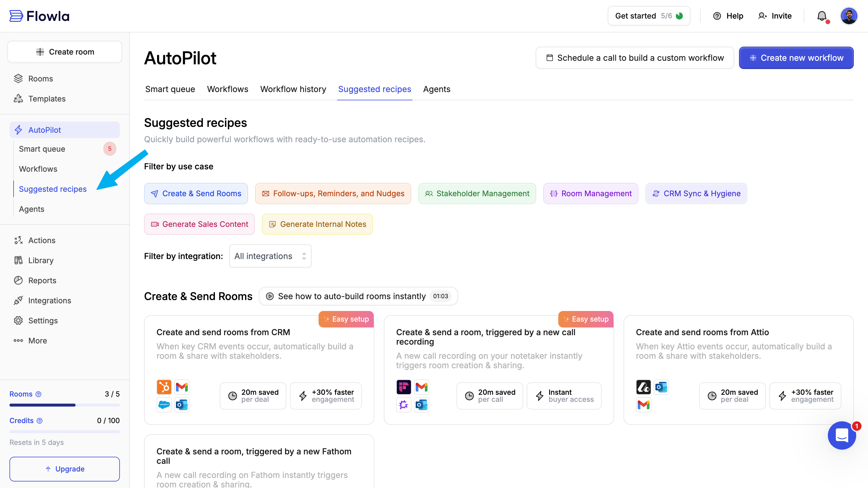Click the Create new workflow button
Viewport: 868px width, 488px height.
click(x=796, y=58)
